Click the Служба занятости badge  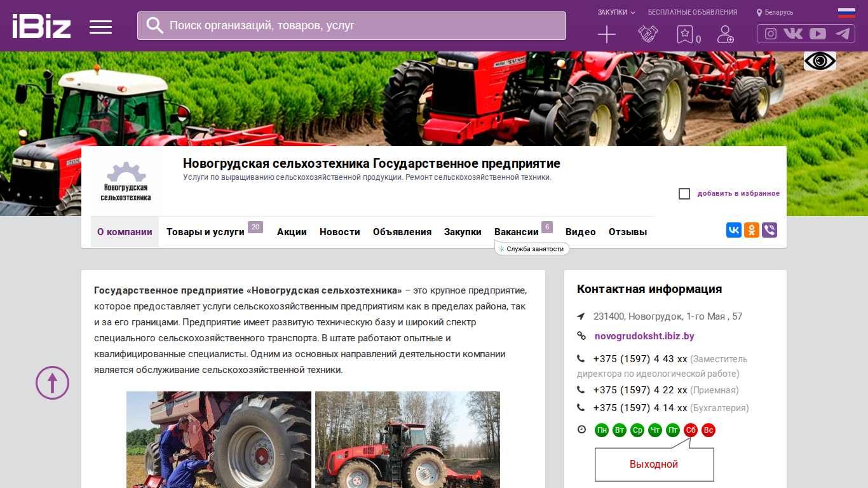pos(532,249)
